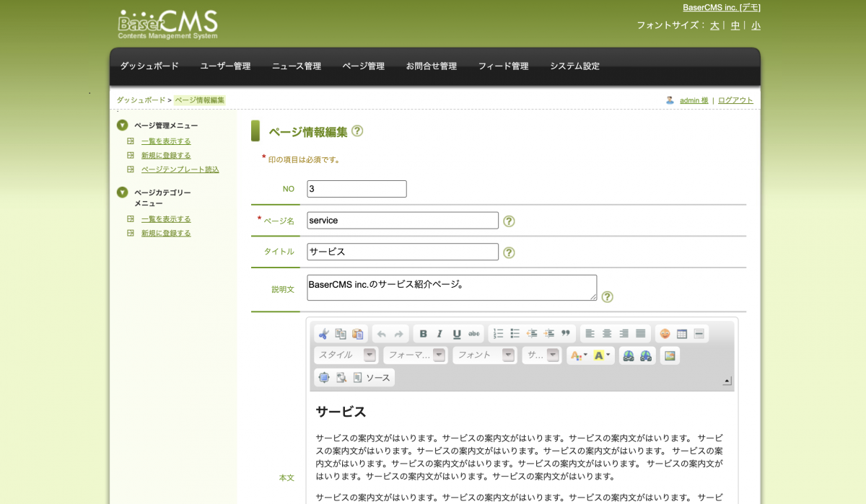866x504 pixels.
Task: Toggle bold formatting in the editor
Action: point(424,334)
